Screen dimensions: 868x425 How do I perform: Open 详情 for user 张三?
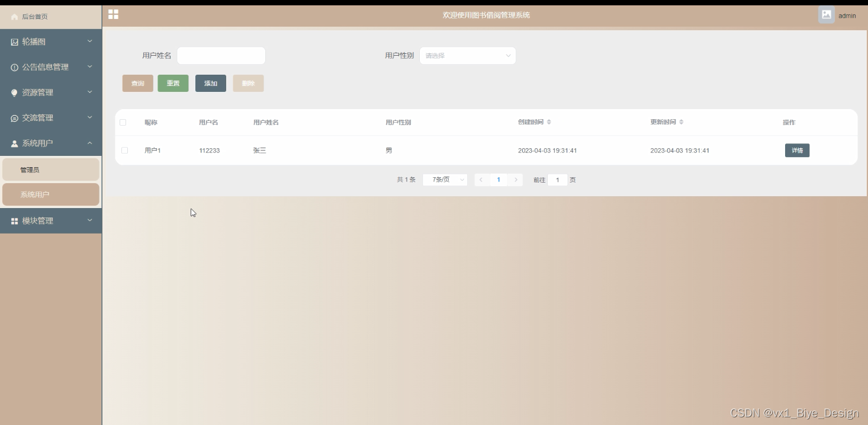click(797, 151)
